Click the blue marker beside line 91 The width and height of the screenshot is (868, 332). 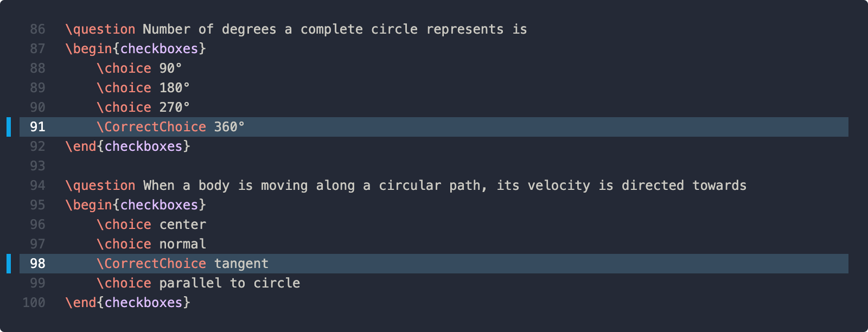tap(9, 127)
